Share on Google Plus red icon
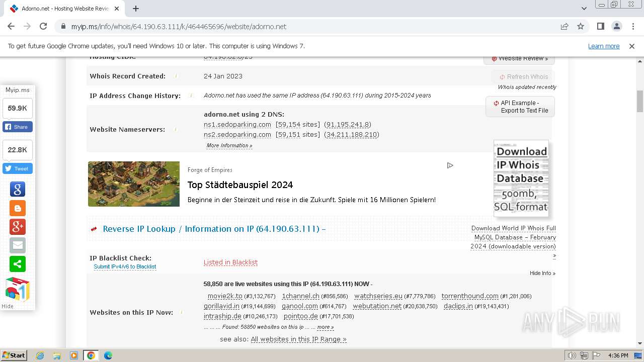This screenshot has width=644, height=362. point(18,227)
